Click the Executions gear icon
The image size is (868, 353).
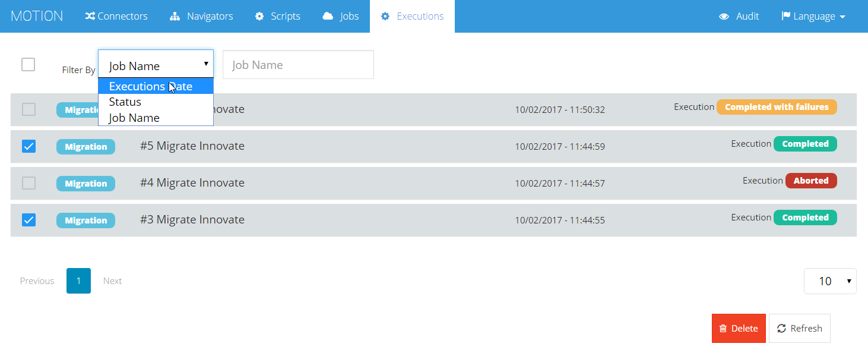click(385, 16)
